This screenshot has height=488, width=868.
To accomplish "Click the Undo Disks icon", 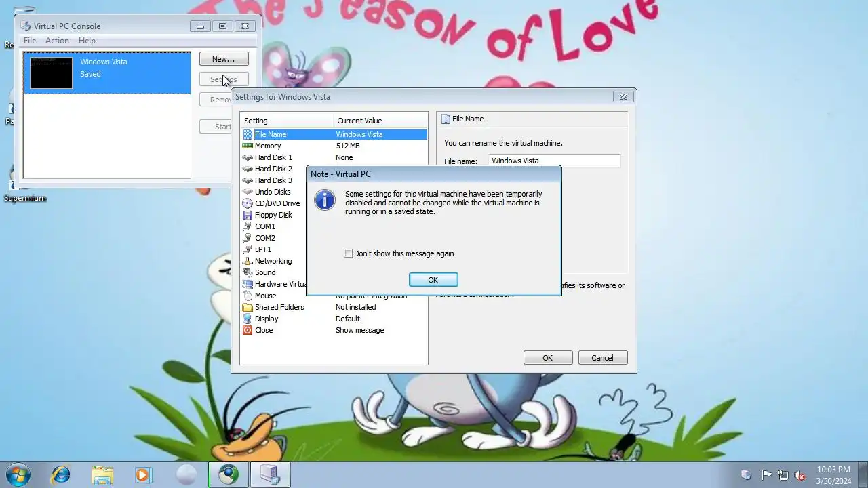I will [x=248, y=192].
